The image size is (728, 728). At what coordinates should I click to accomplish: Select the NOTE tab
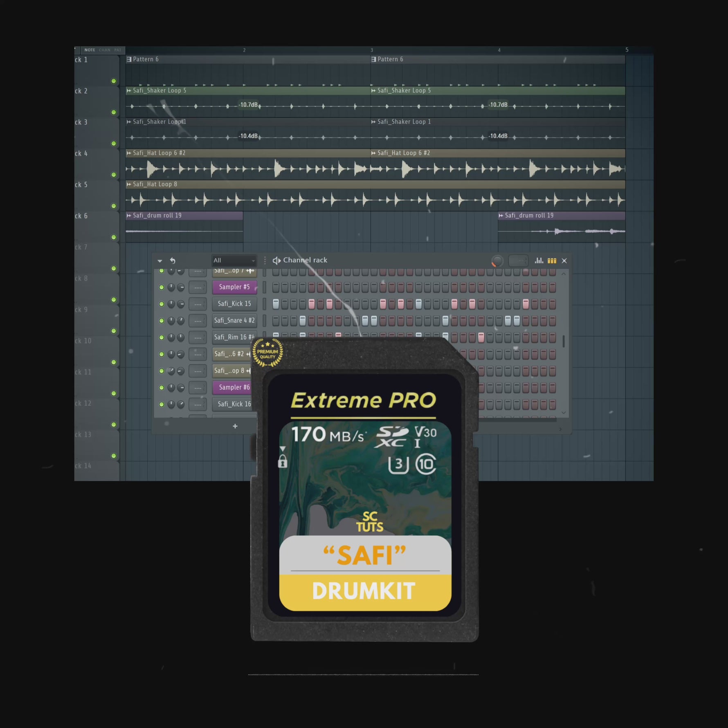(90, 49)
